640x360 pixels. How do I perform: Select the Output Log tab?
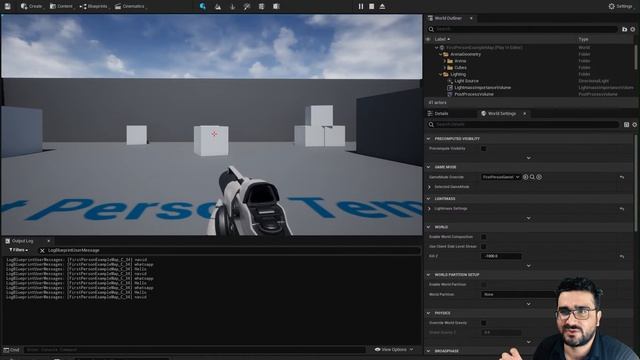pyautogui.click(x=22, y=241)
